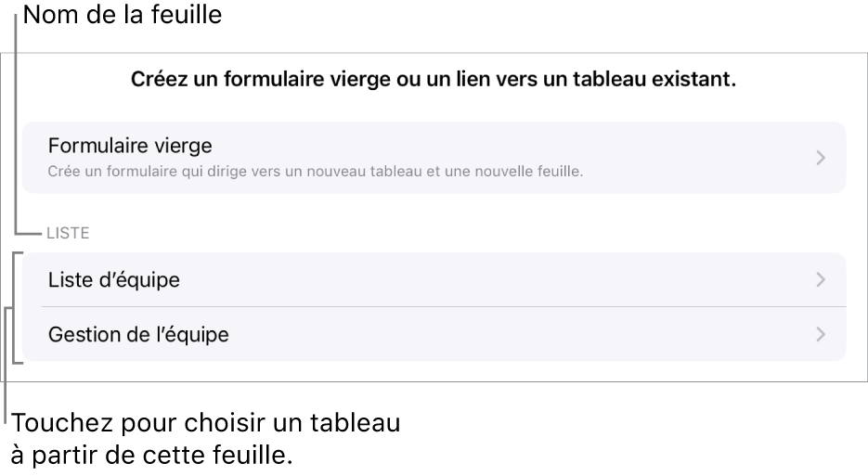
Task: Click "à partir de cette feuille" callout line
Action: tap(155, 456)
